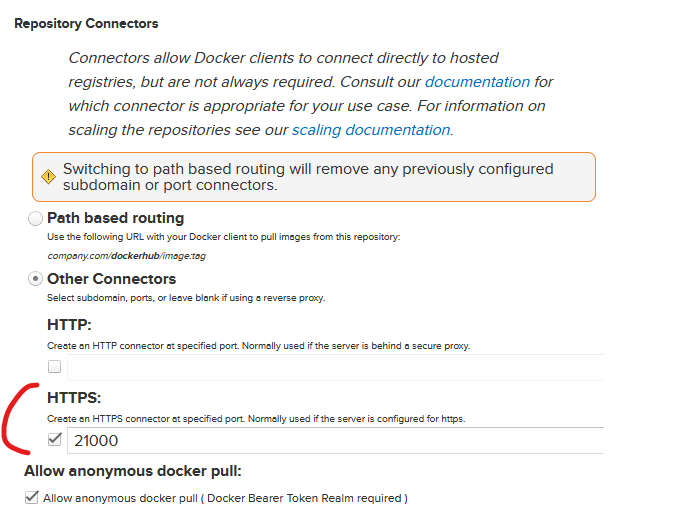Open the scaling documentation link

[x=371, y=130]
